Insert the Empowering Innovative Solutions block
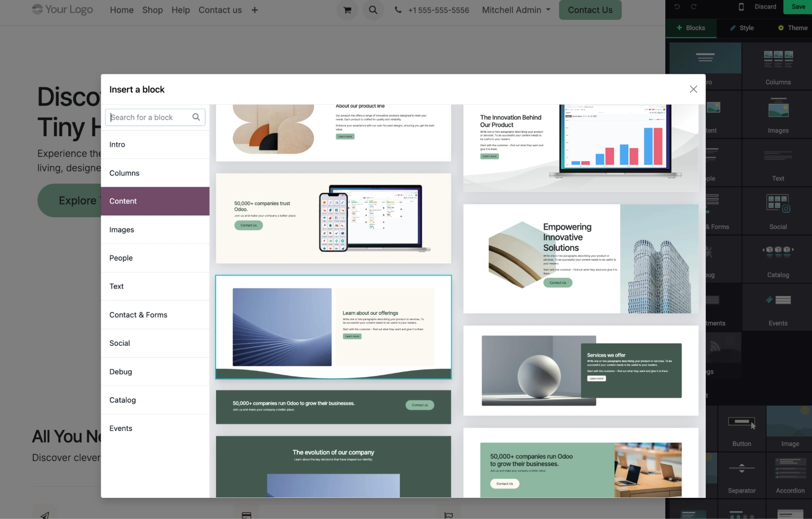 [581, 259]
